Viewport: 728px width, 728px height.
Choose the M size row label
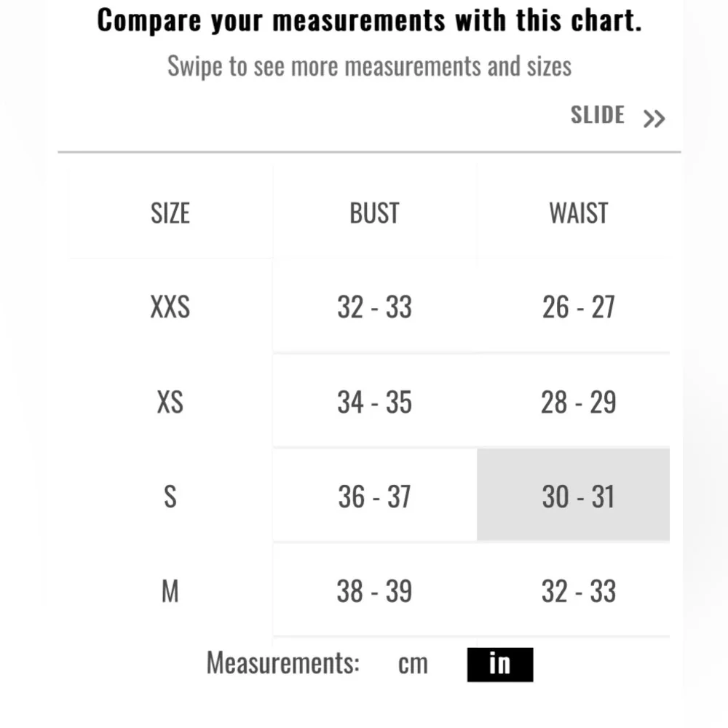(170, 591)
